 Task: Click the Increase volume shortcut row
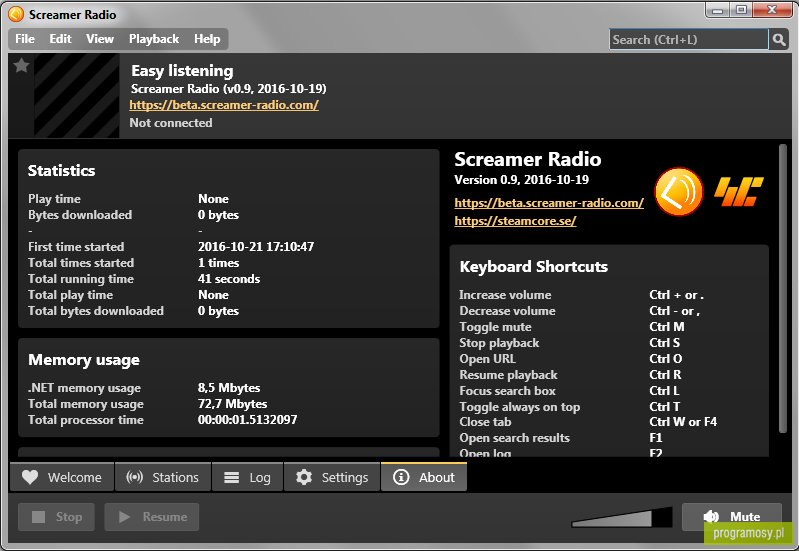[581, 295]
